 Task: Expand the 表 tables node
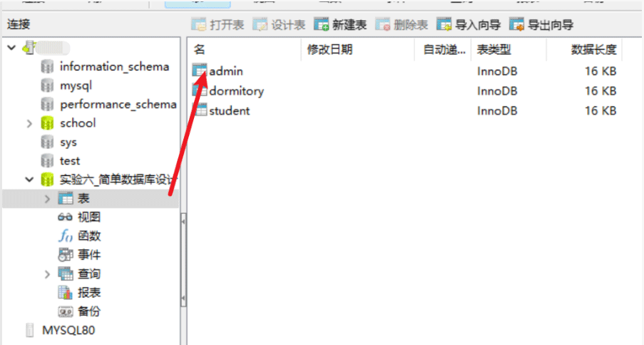47,199
